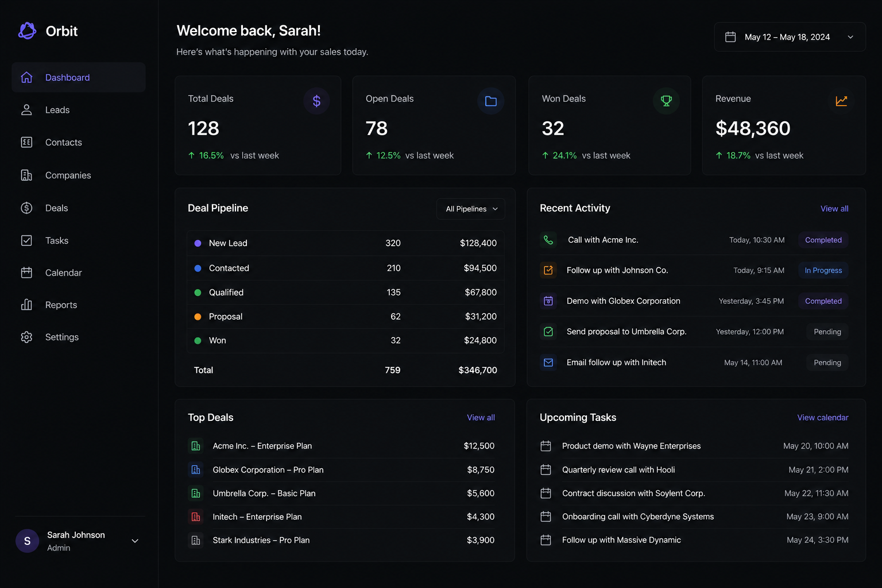Expand the Sarah Johnson account menu chevron
This screenshot has width=882, height=588.
tap(135, 541)
